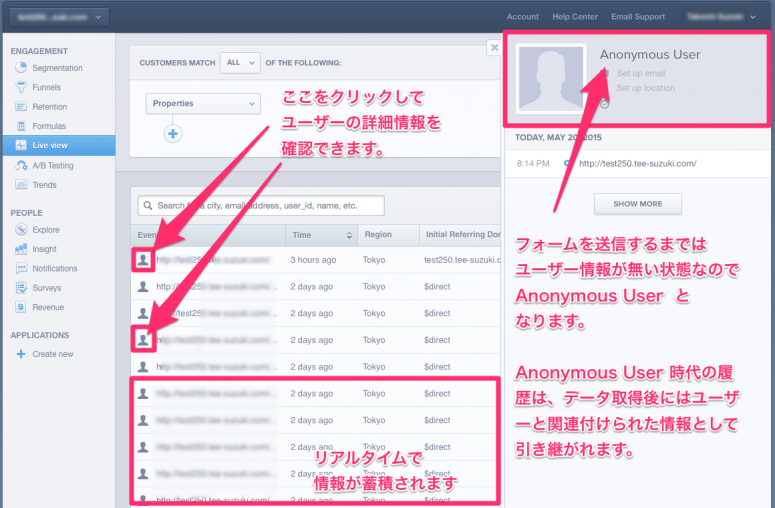The height and width of the screenshot is (508, 775).
Task: Open Create new application
Action: (x=52, y=354)
